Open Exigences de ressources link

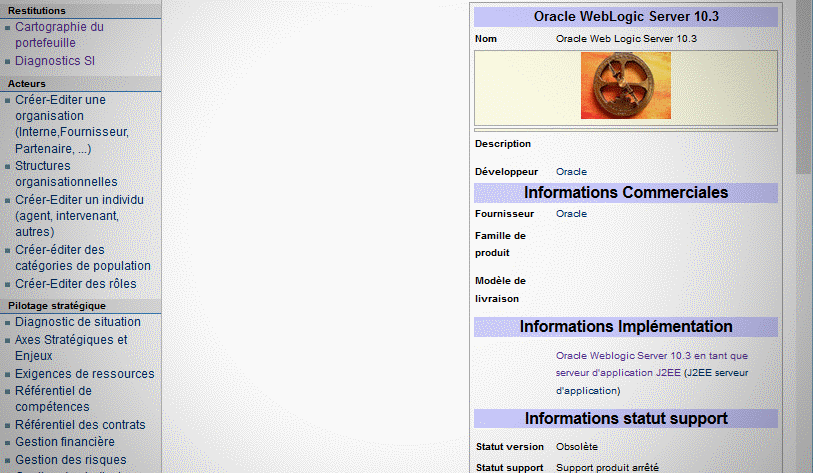[x=85, y=373]
